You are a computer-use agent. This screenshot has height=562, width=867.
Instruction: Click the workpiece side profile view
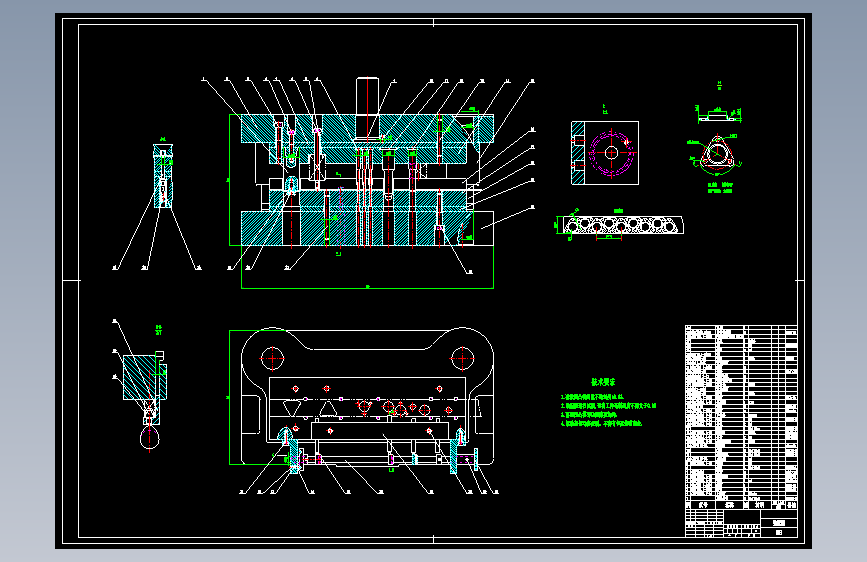point(719,115)
